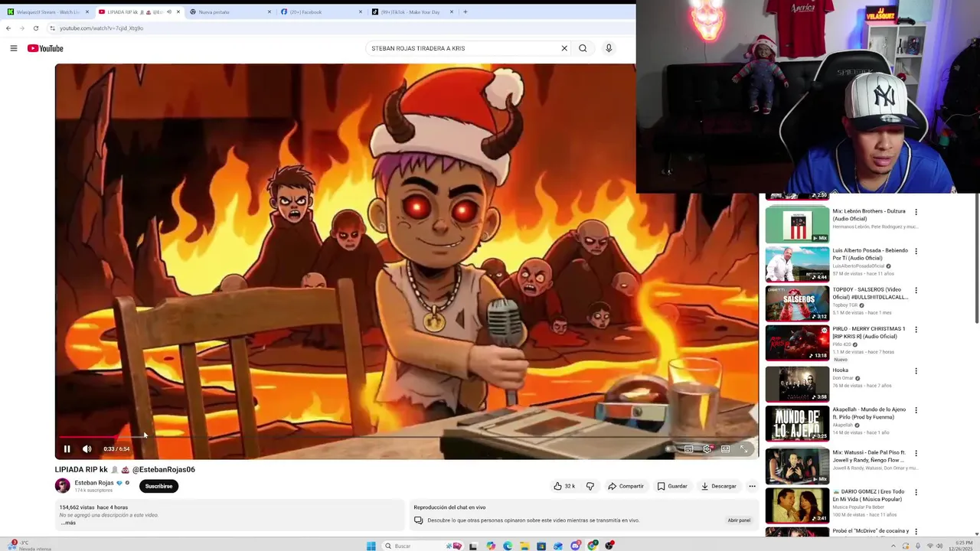Open Luis Alberto Posada Bebiendo Por Ti title
This screenshot has width=980, height=551.
coord(871,254)
